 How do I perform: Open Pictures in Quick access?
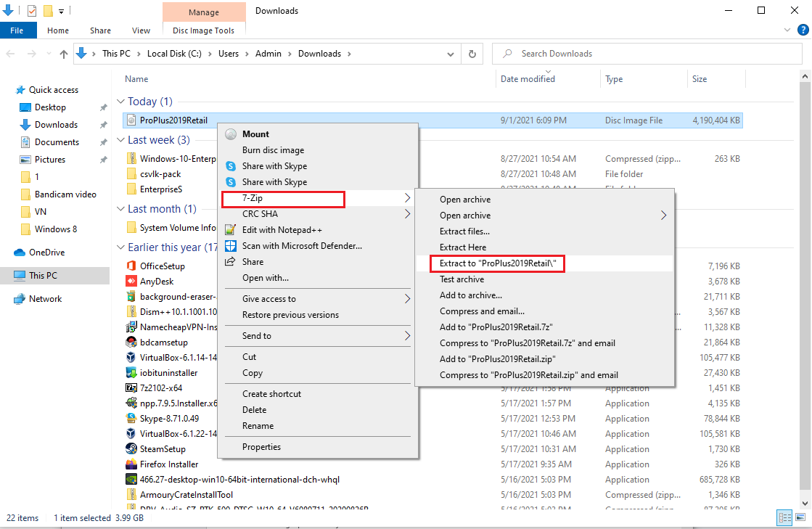click(x=50, y=160)
